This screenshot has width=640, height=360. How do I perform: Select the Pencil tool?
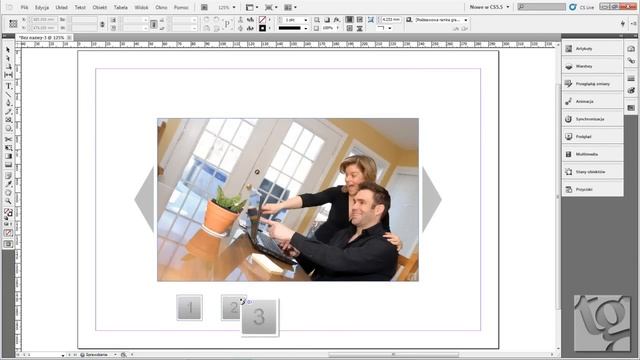(8, 112)
